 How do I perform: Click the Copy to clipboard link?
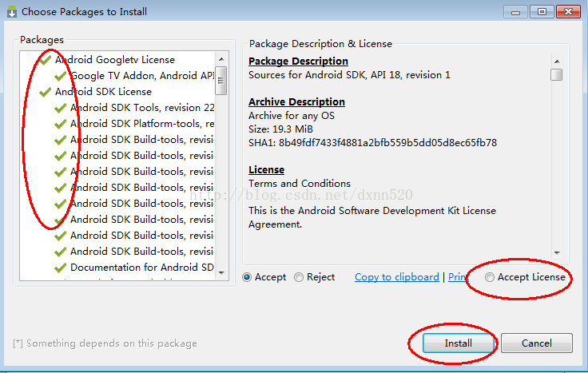click(397, 277)
